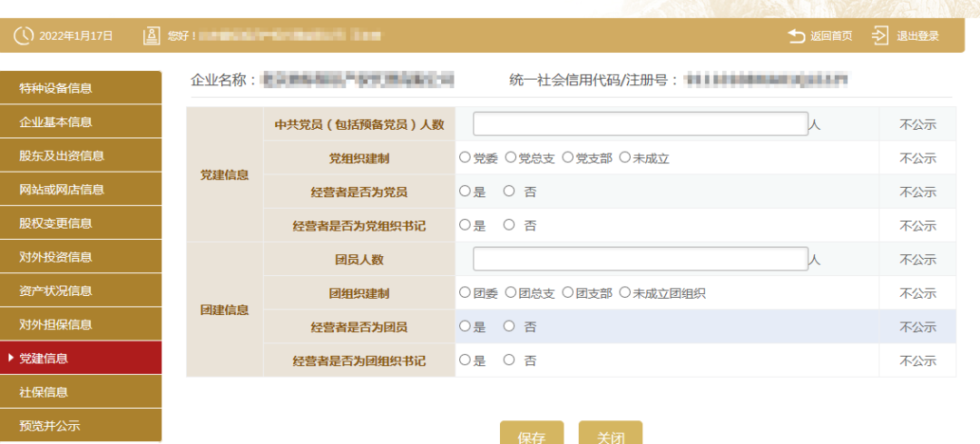Screen dimensions: 980x444
Task: Click 不公示 in the 团组织建制 row
Action: (x=917, y=293)
